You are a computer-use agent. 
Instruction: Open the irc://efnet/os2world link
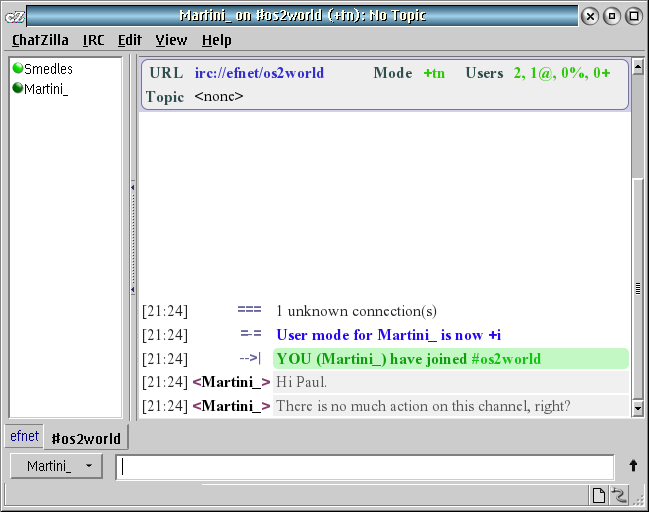(259, 73)
